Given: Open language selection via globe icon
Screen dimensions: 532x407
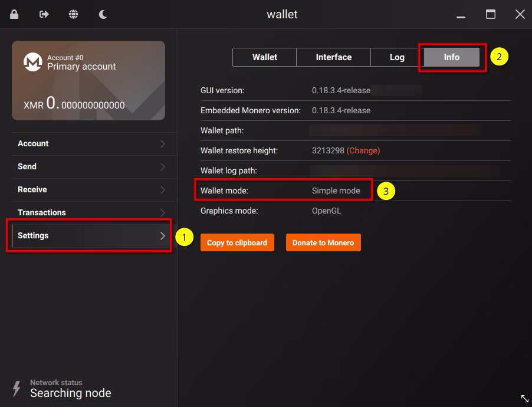Looking at the screenshot, I should [74, 14].
